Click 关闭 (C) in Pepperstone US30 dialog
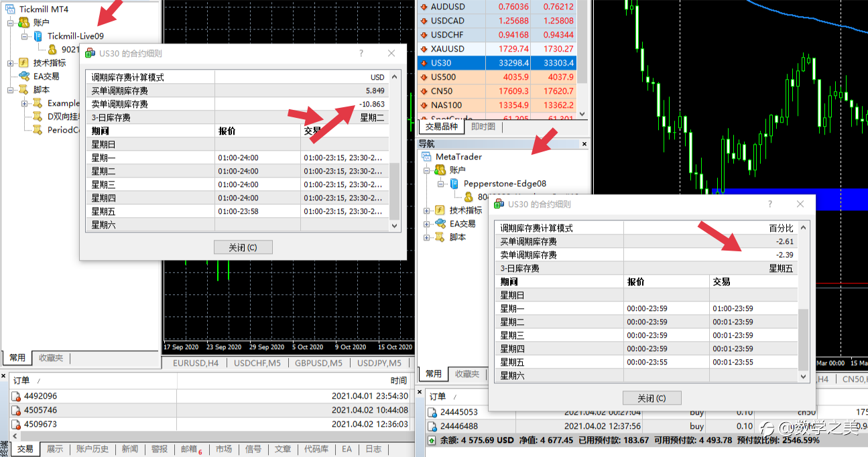This screenshot has height=457, width=868. pos(652,398)
